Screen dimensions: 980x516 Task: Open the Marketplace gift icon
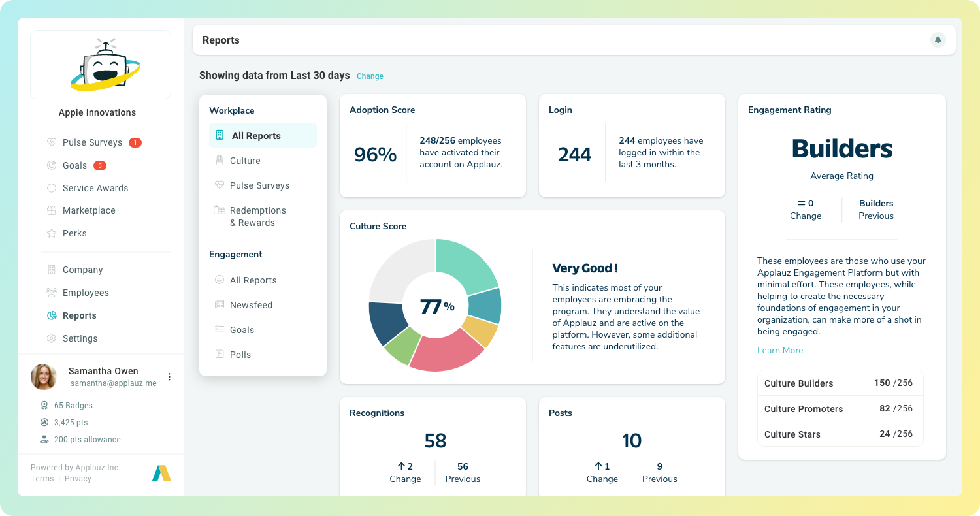coord(52,210)
